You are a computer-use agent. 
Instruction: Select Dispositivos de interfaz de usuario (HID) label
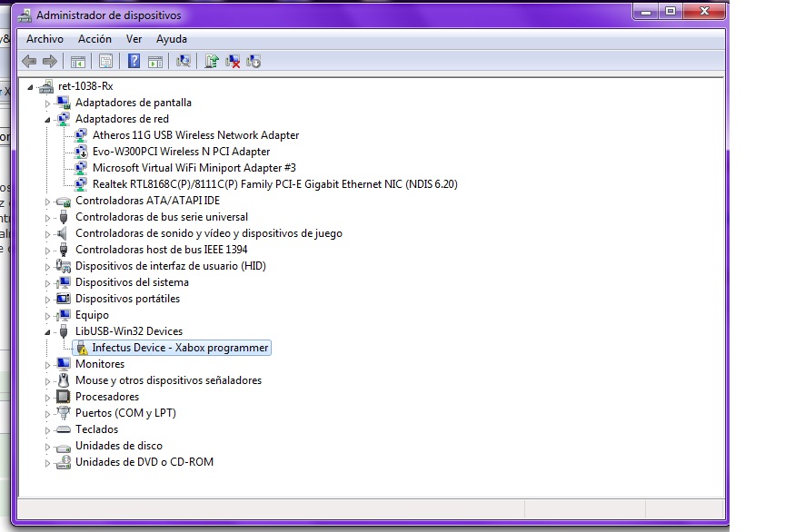point(170,266)
